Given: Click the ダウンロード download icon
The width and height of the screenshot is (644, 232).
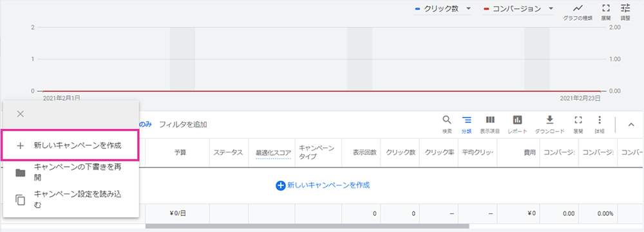Looking at the screenshot, I should point(549,124).
